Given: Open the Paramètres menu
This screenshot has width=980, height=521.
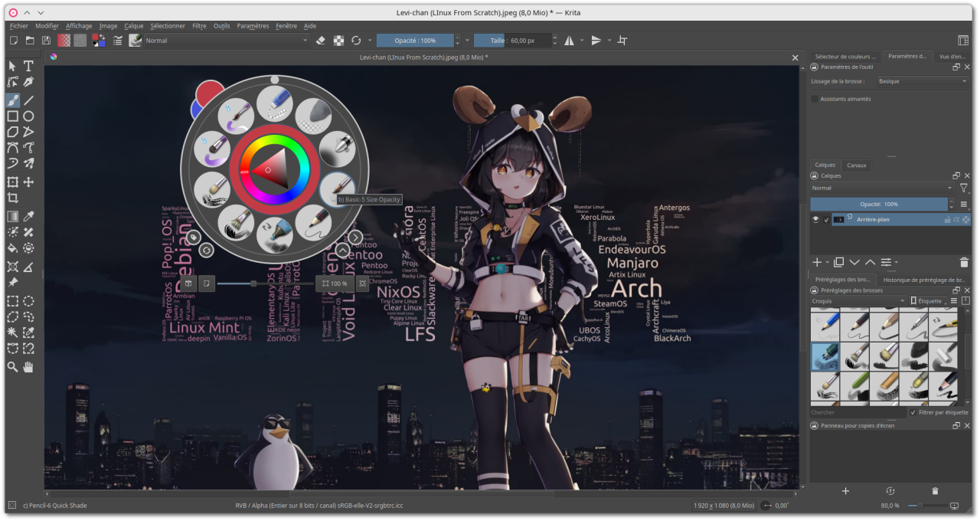Looking at the screenshot, I should [253, 26].
